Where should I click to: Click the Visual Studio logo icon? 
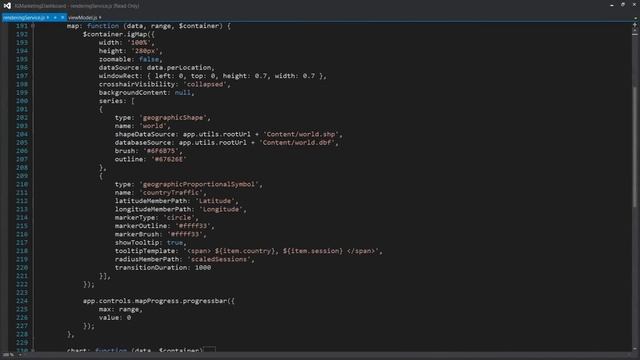point(7,6)
